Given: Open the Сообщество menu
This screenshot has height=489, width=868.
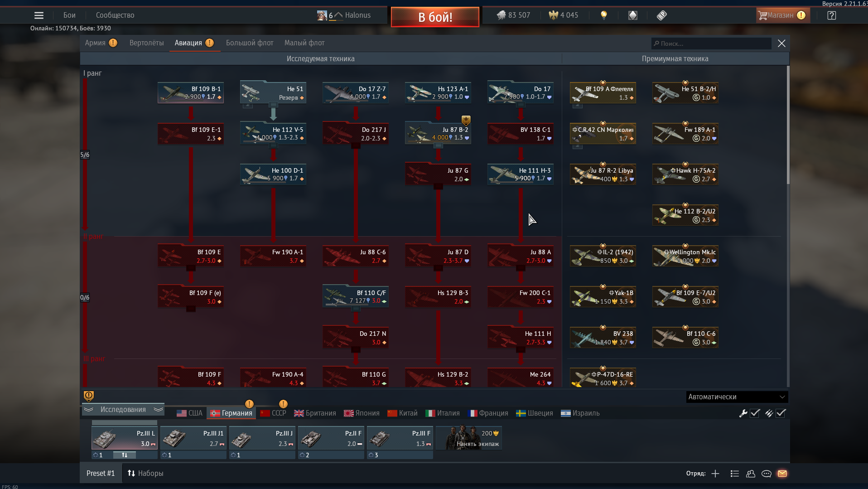Looking at the screenshot, I should coord(115,15).
